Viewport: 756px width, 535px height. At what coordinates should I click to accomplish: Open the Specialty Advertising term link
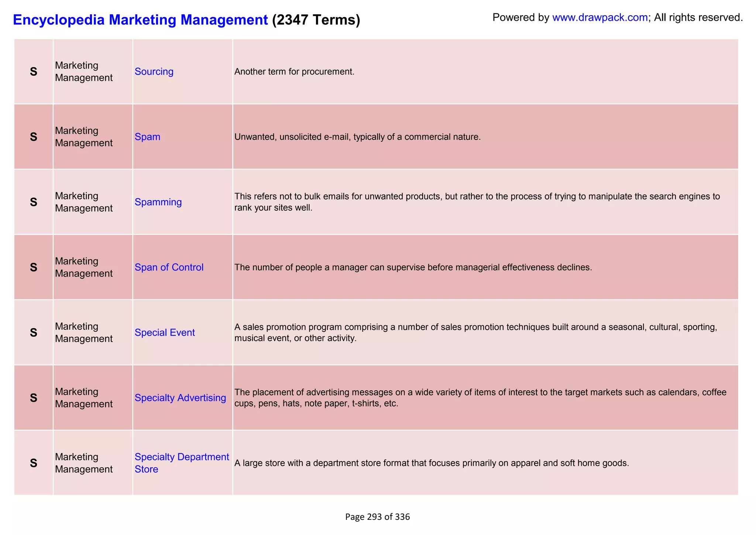180,398
